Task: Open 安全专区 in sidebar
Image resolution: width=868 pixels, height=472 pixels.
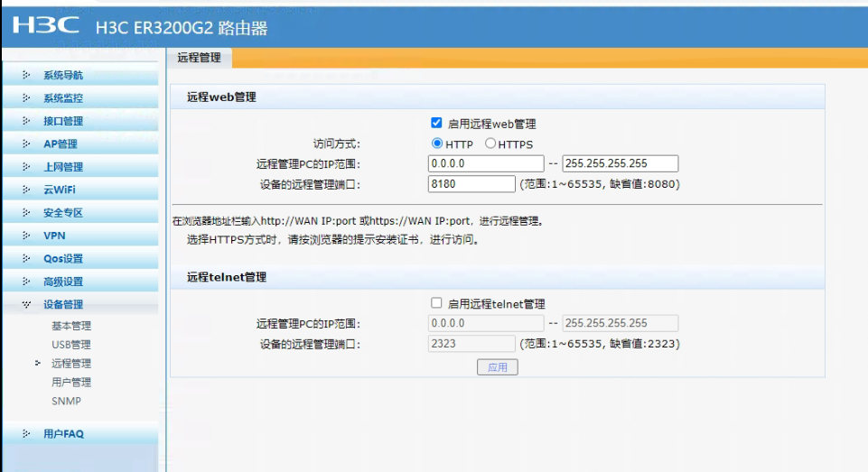Action: click(x=63, y=213)
